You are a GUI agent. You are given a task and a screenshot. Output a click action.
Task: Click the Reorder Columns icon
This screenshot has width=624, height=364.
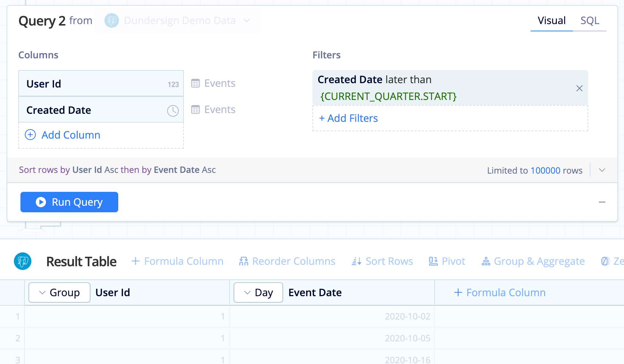tap(243, 261)
